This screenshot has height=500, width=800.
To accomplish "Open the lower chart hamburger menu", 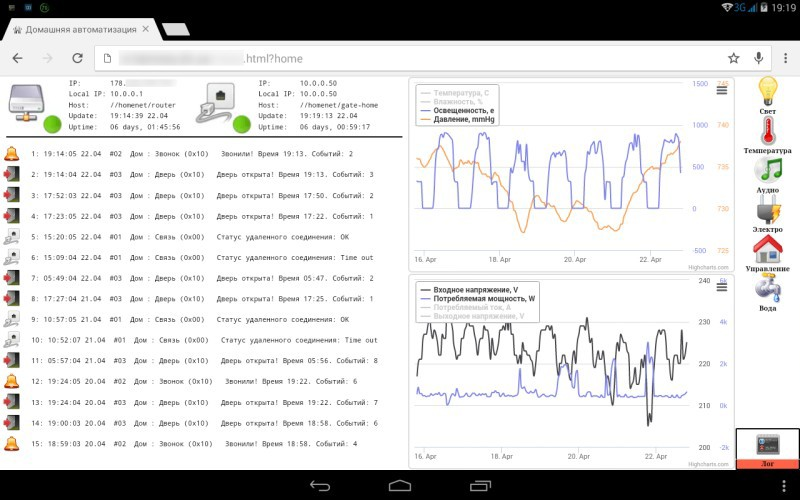I will (721, 288).
